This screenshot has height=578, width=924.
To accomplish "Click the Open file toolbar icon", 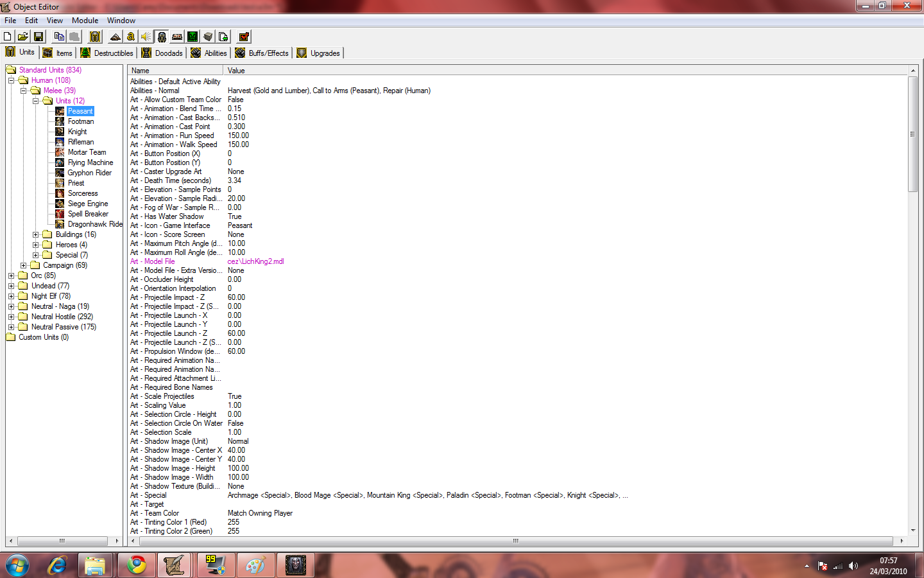I will 22,37.
